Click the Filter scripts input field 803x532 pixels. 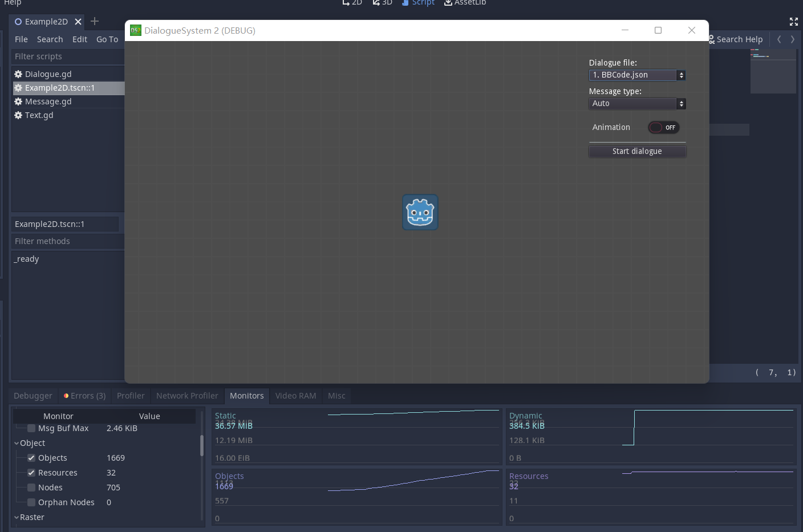(68, 56)
